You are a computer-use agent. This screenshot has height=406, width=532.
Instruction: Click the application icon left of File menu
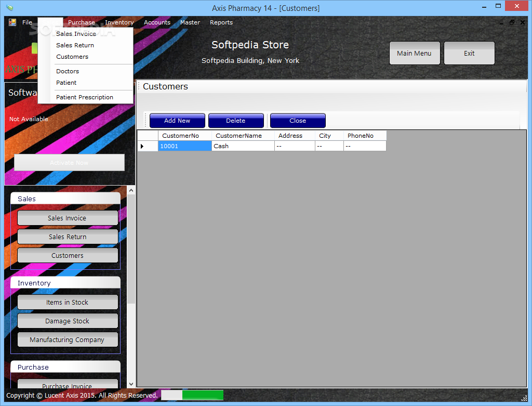(12, 22)
